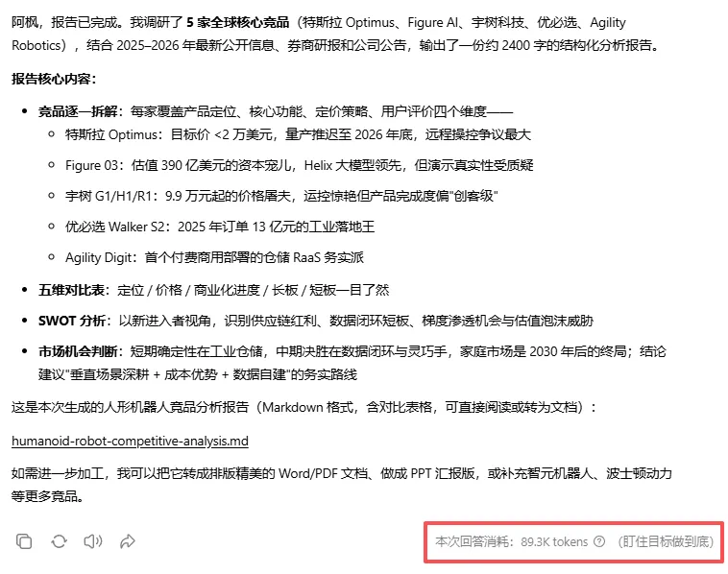Image resolution: width=728 pixels, height=574 pixels.
Task: Click the '竞品逐一拆解' bullet heading
Action: click(78, 111)
